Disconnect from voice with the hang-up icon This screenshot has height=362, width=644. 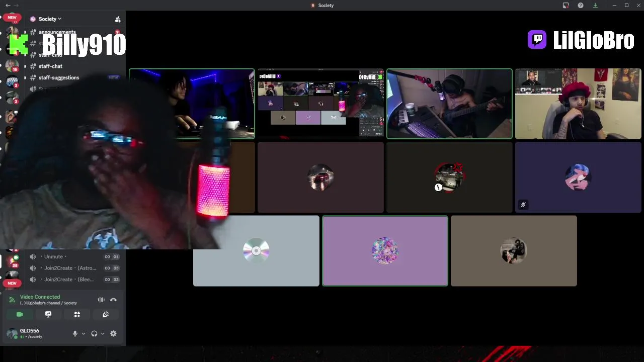[x=113, y=300]
